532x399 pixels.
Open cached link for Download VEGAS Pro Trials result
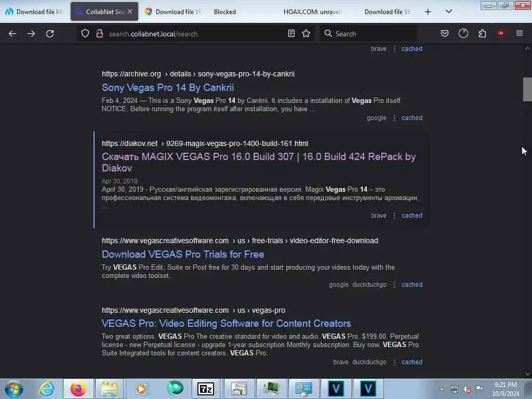click(412, 285)
